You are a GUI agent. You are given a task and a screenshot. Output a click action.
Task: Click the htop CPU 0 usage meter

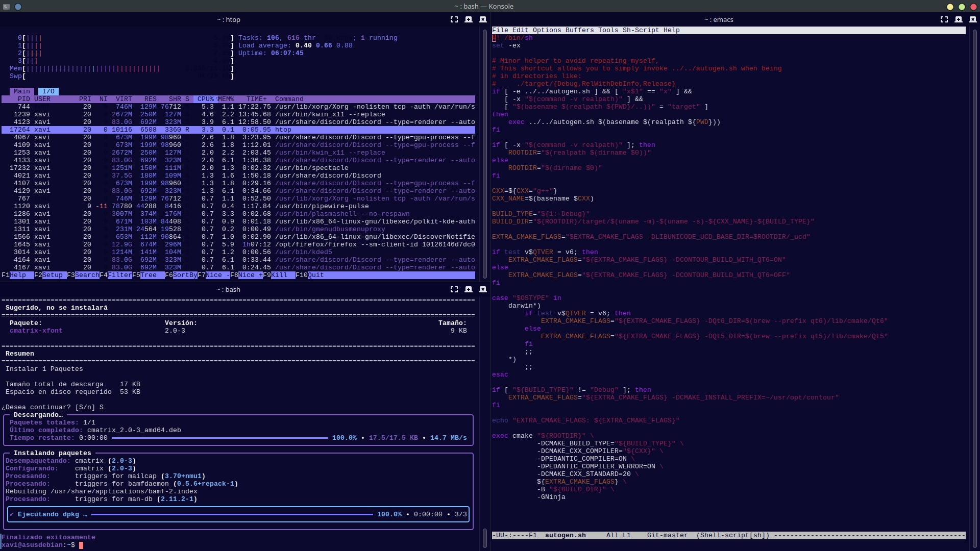126,38
